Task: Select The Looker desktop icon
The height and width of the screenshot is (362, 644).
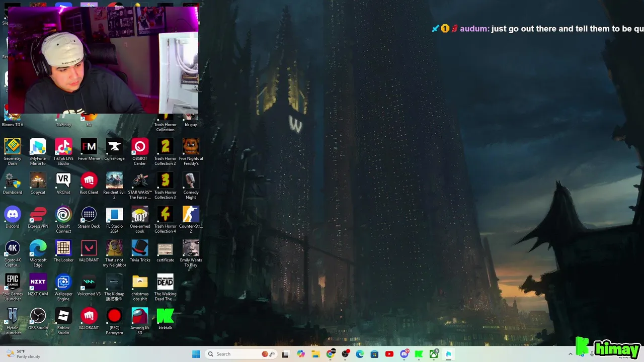Action: (63, 251)
